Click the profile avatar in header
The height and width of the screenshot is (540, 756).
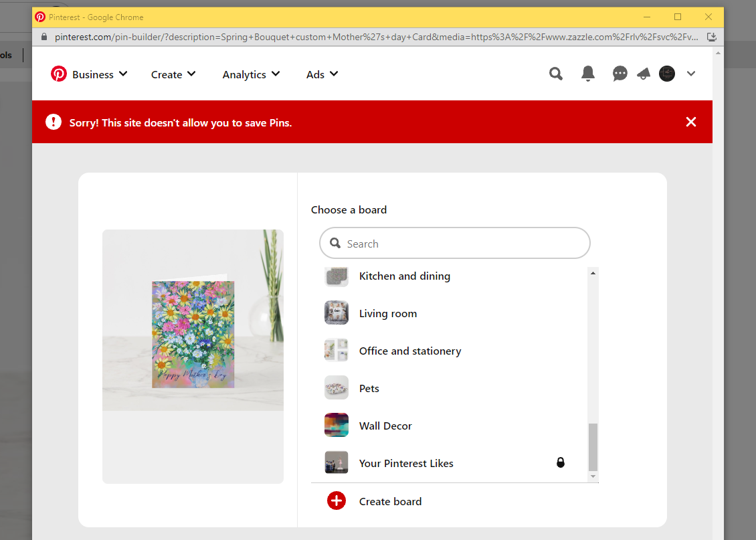667,74
